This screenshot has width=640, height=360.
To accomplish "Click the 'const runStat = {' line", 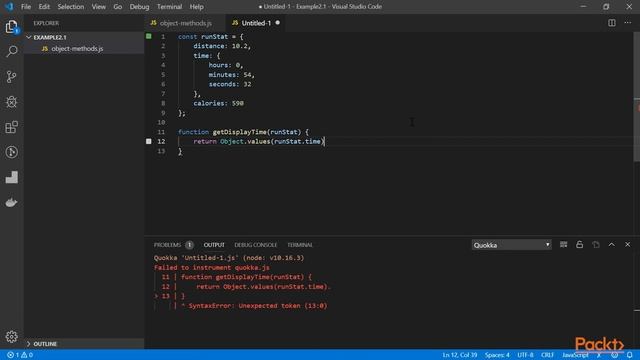I will [x=211, y=36].
